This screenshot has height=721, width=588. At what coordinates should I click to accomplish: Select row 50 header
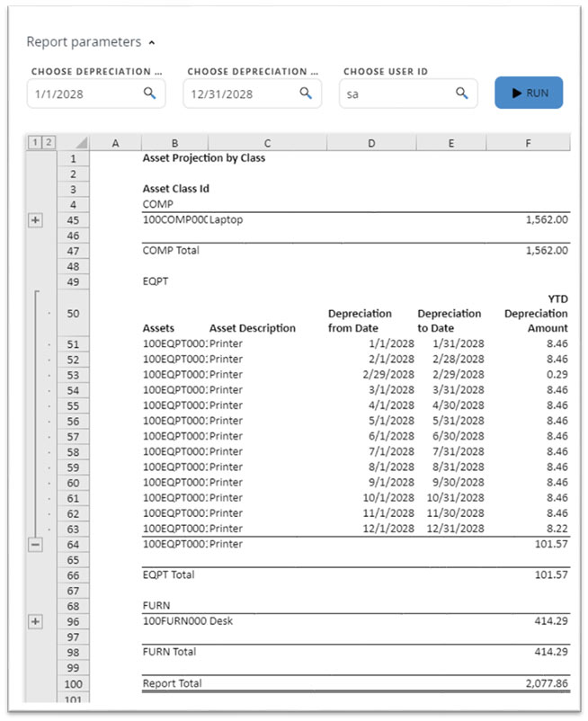pos(74,313)
